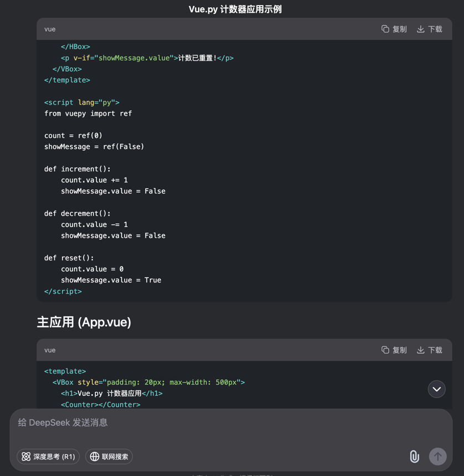Download the App.vue code block
Viewport: 464px width, 476px height.
tap(429, 350)
